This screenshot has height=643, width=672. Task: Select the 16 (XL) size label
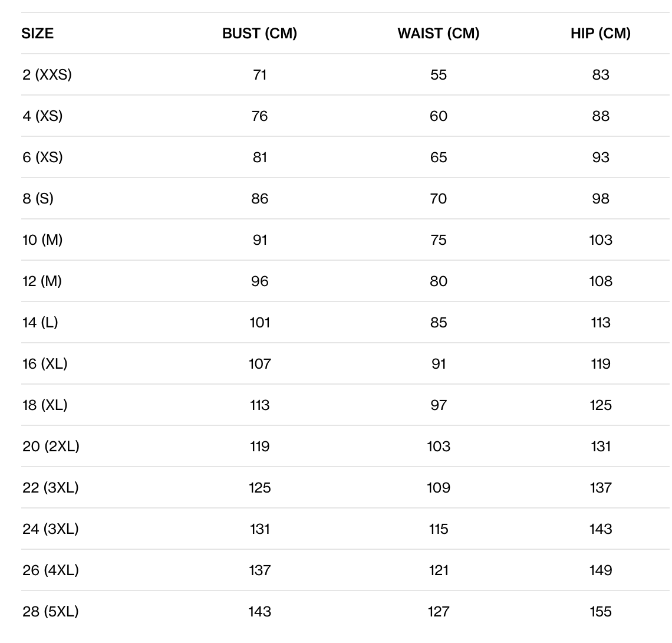pos(45,364)
